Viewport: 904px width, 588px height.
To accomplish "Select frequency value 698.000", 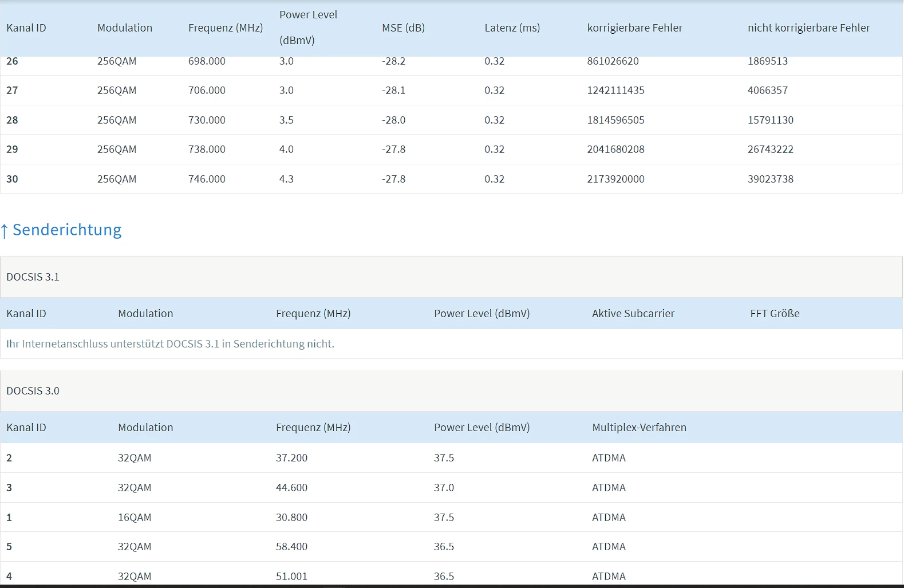I will [x=207, y=61].
